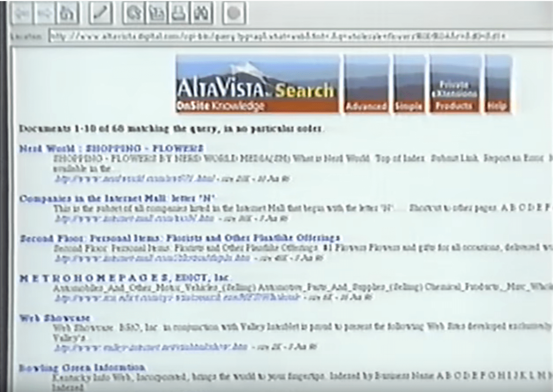Open the Help banner tab
The width and height of the screenshot is (553, 392).
[x=498, y=84]
